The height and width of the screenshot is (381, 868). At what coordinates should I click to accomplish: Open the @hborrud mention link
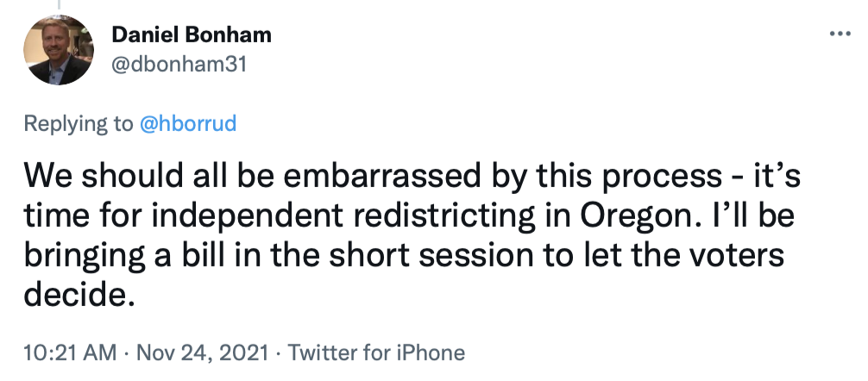pos(187,123)
